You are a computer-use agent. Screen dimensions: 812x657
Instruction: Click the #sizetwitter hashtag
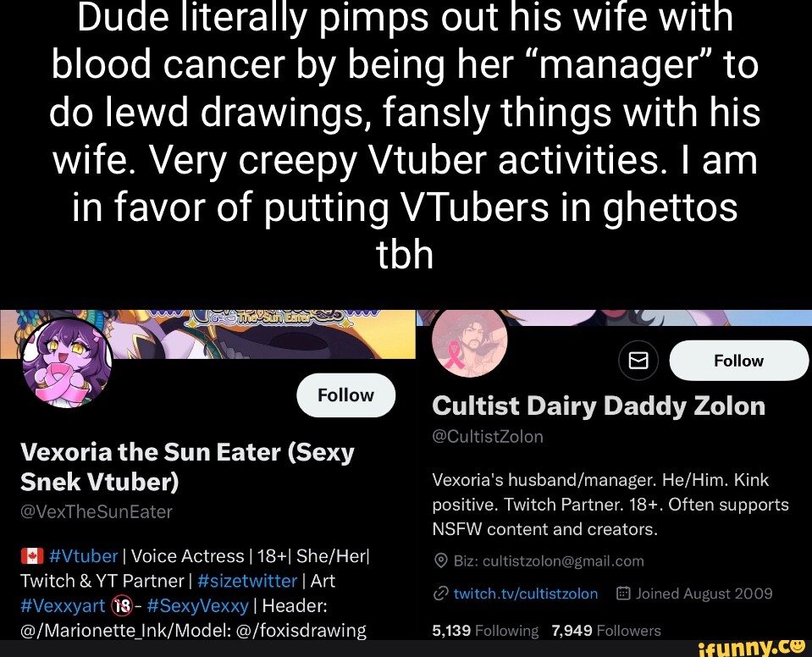(247, 581)
